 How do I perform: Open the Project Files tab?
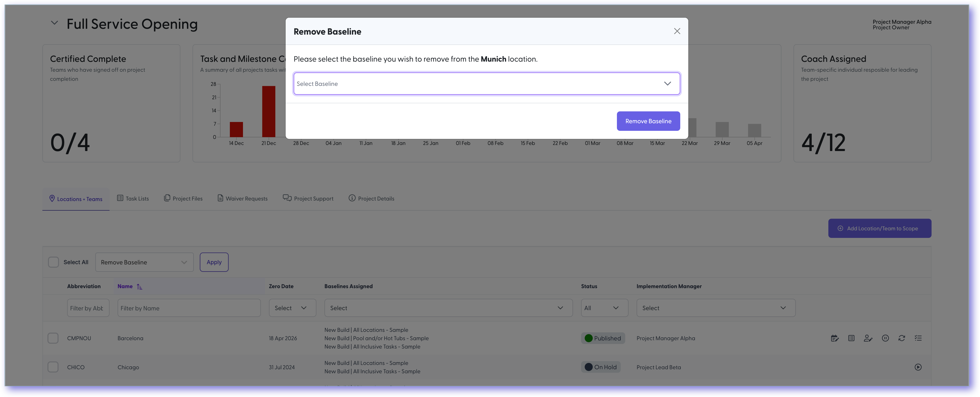(183, 198)
